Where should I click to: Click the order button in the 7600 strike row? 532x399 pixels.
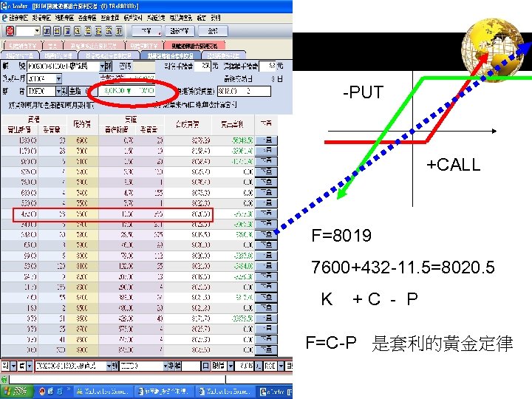tap(266, 214)
